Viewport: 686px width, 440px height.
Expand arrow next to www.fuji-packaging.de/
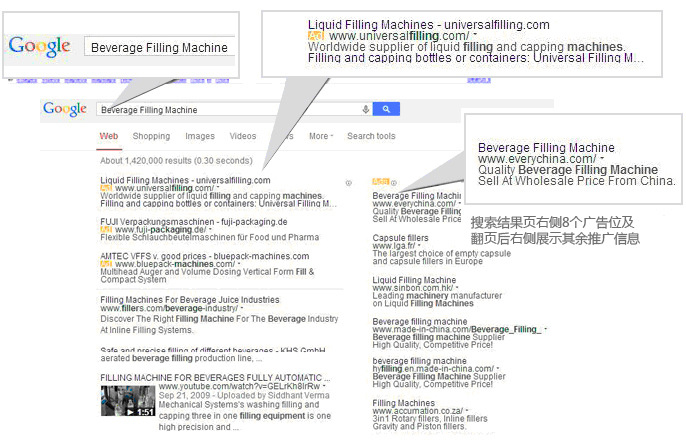(x=210, y=229)
